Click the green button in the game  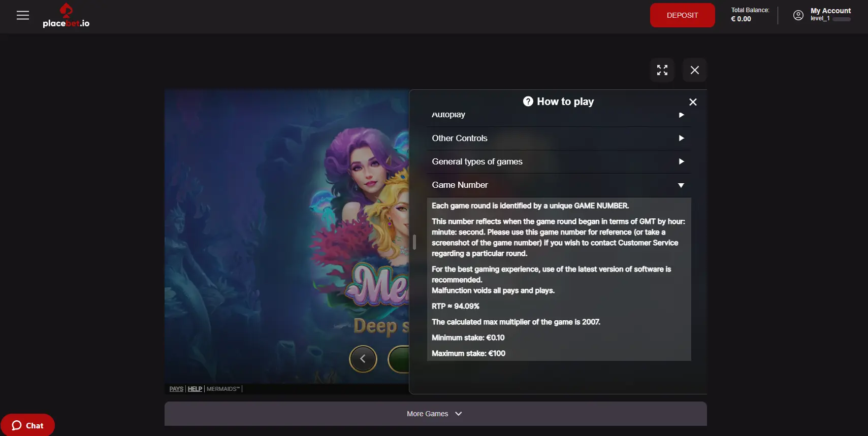tap(399, 359)
